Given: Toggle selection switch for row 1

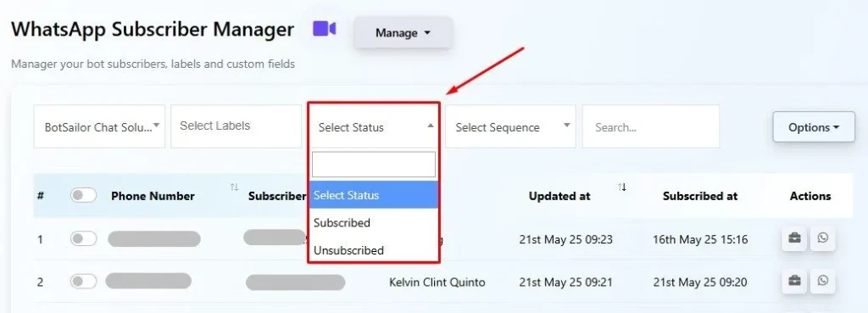Looking at the screenshot, I should click(x=84, y=238).
